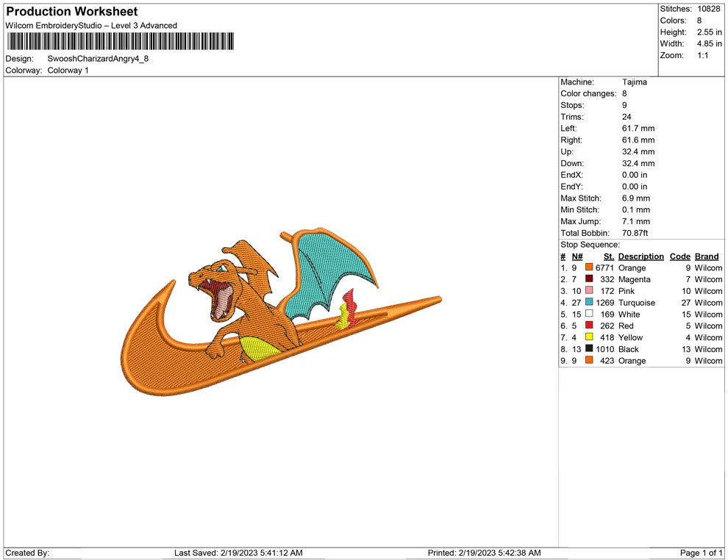The image size is (728, 560).
Task: Click the Zoom value 1:1
Action: pos(702,56)
